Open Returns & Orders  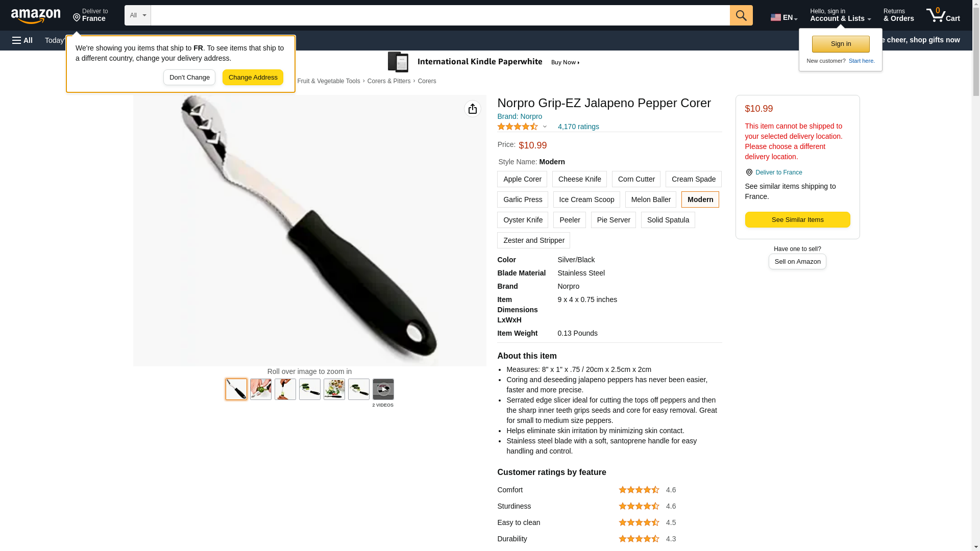pyautogui.click(x=899, y=15)
